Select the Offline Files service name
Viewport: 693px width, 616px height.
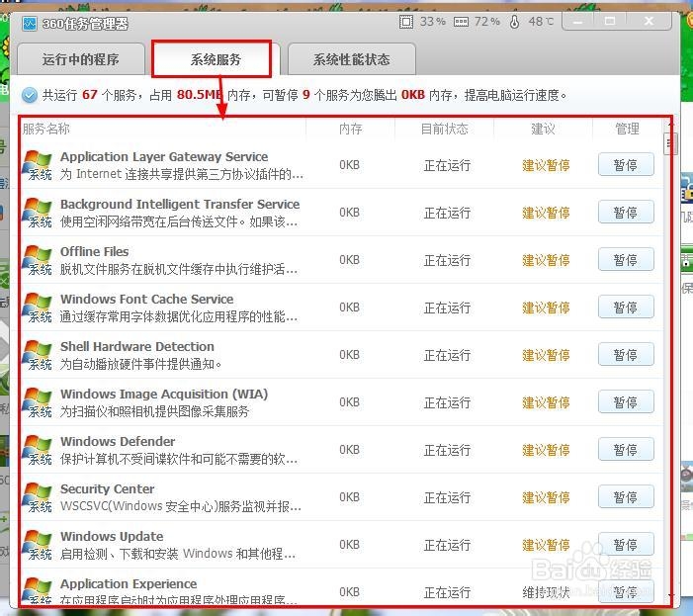click(x=95, y=251)
